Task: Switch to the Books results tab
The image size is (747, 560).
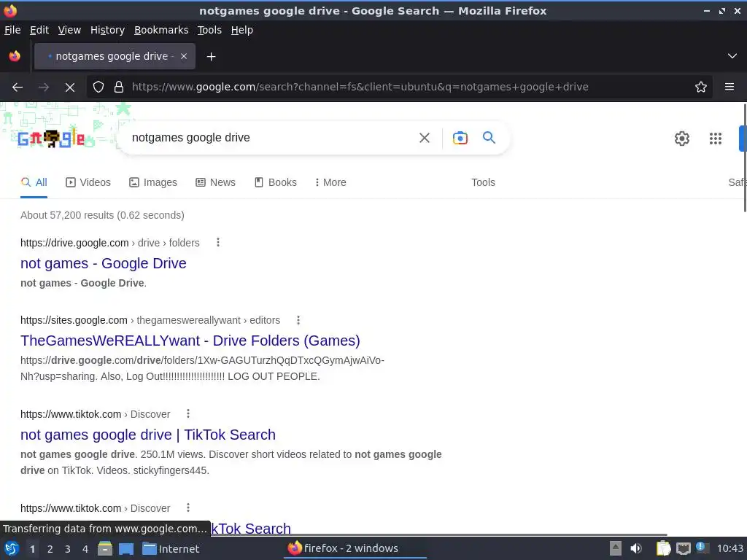Action: [x=275, y=182]
